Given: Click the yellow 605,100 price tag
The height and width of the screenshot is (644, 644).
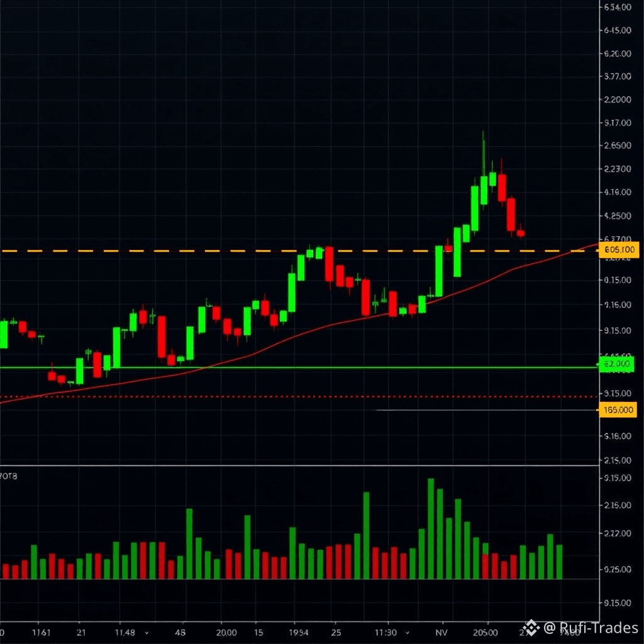Looking at the screenshot, I should coord(619,250).
